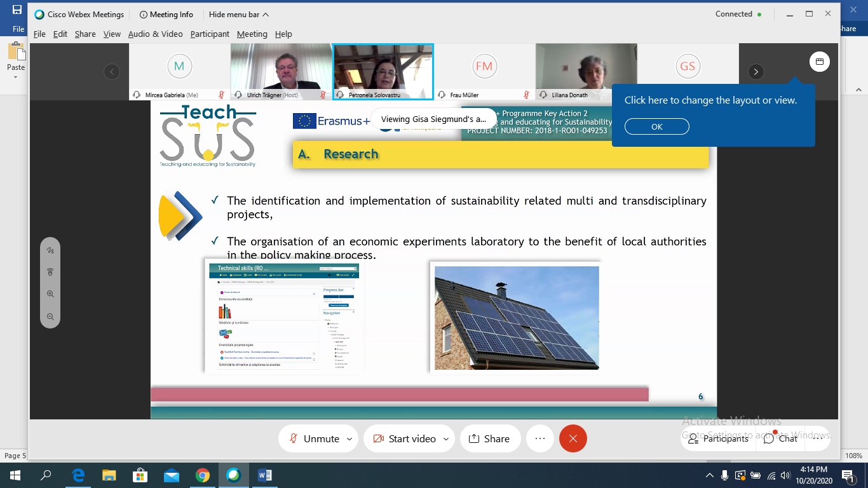Image resolution: width=868 pixels, height=488 pixels.
Task: Click the volume icon in system tray
Action: [786, 475]
